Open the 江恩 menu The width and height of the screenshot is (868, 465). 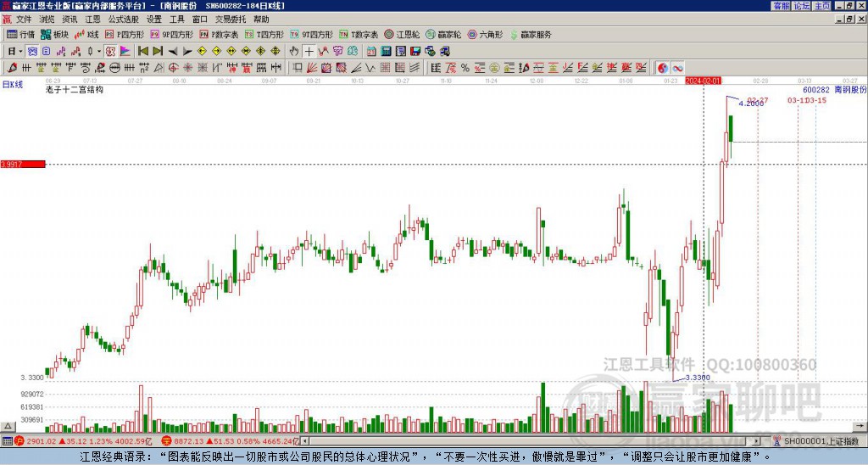click(x=92, y=20)
